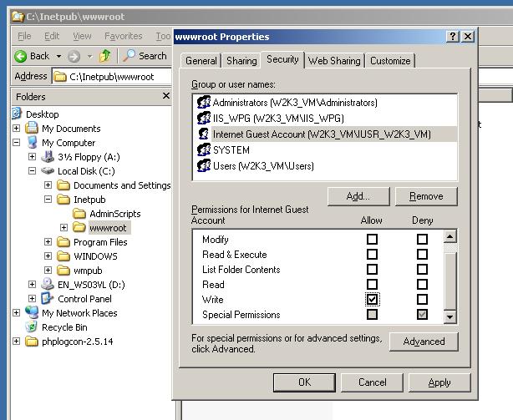Click the Advanced button
This screenshot has width=513, height=420.
(424, 342)
